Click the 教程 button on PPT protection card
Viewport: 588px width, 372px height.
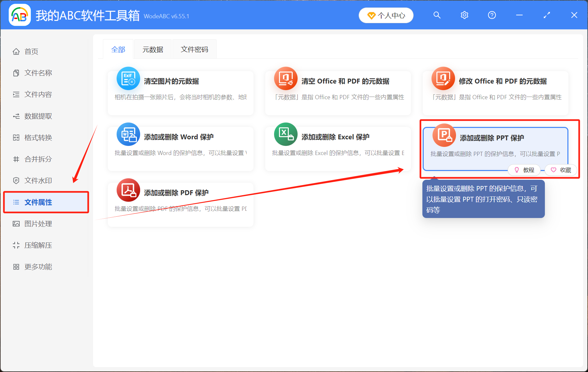coord(524,170)
